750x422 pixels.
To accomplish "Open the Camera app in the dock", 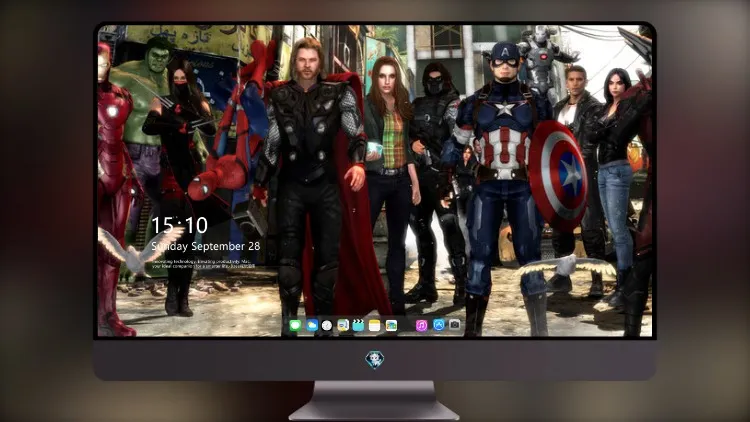I will 454,325.
